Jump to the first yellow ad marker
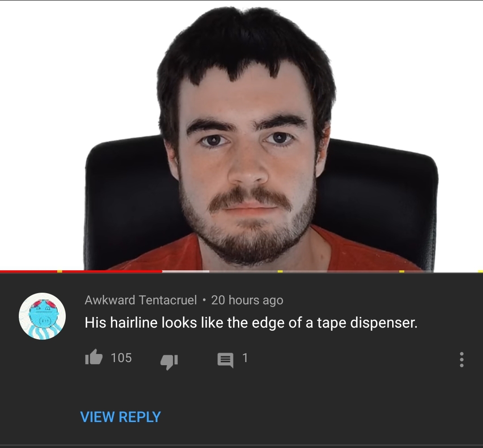 click(60, 271)
